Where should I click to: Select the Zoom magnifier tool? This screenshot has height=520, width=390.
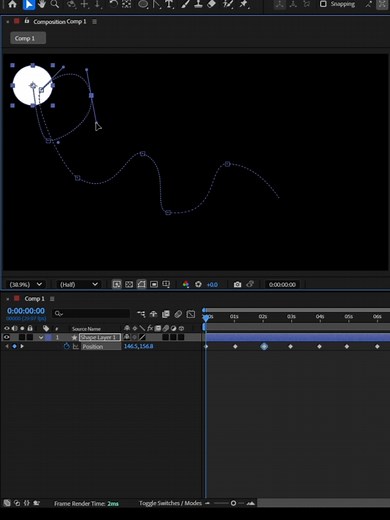[x=55, y=4]
